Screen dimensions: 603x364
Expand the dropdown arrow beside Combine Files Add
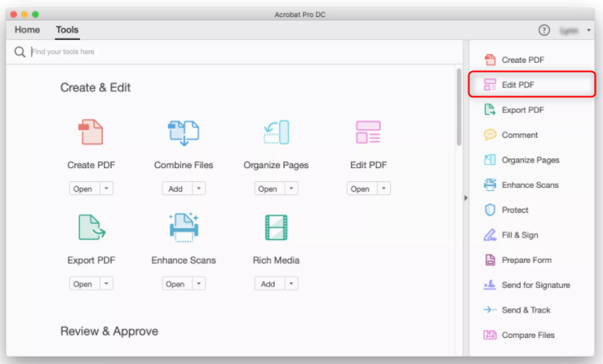[x=199, y=189]
